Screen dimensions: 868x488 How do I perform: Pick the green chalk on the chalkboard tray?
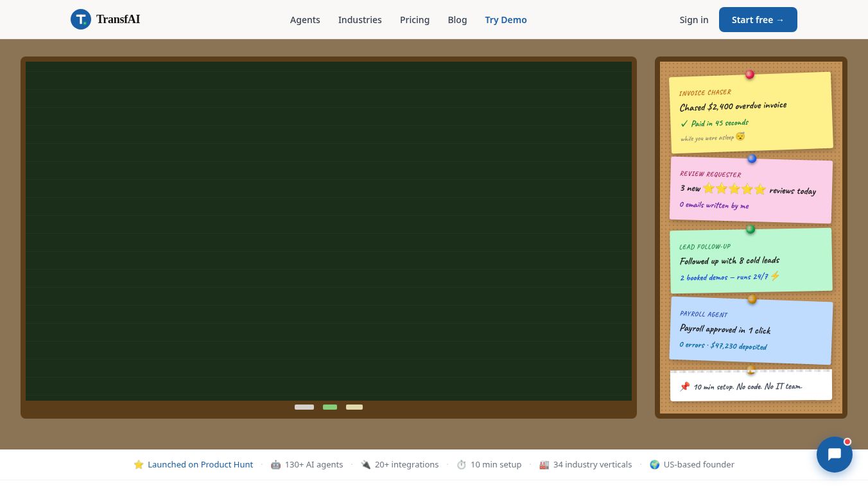330,407
